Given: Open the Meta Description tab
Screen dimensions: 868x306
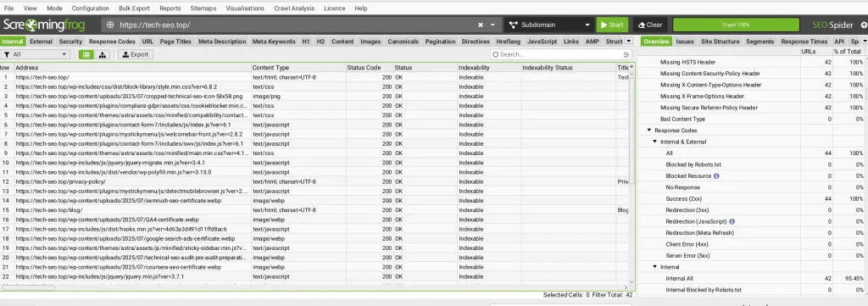Looking at the screenshot, I should click(222, 42).
